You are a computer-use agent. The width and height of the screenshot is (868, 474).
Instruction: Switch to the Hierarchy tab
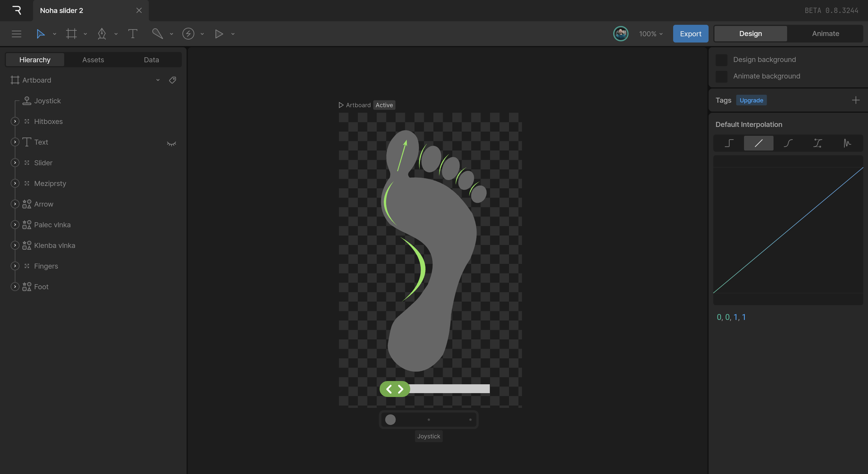[35, 60]
